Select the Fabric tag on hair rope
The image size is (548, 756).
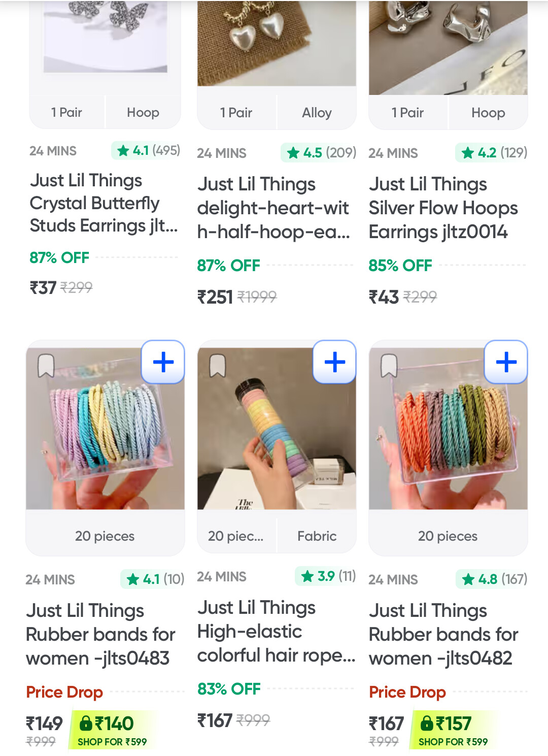click(317, 536)
